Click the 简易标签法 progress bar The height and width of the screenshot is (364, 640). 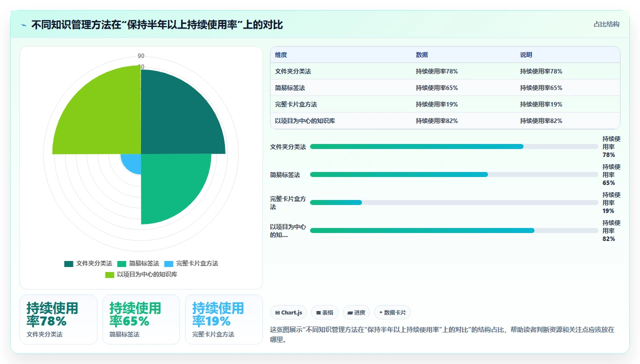[454, 174]
